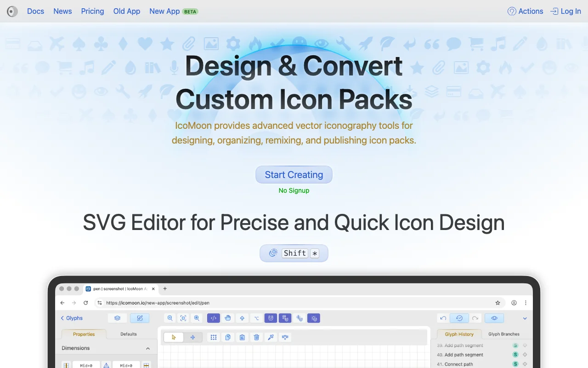Click the copy icon in the editor toolbar

(x=228, y=337)
